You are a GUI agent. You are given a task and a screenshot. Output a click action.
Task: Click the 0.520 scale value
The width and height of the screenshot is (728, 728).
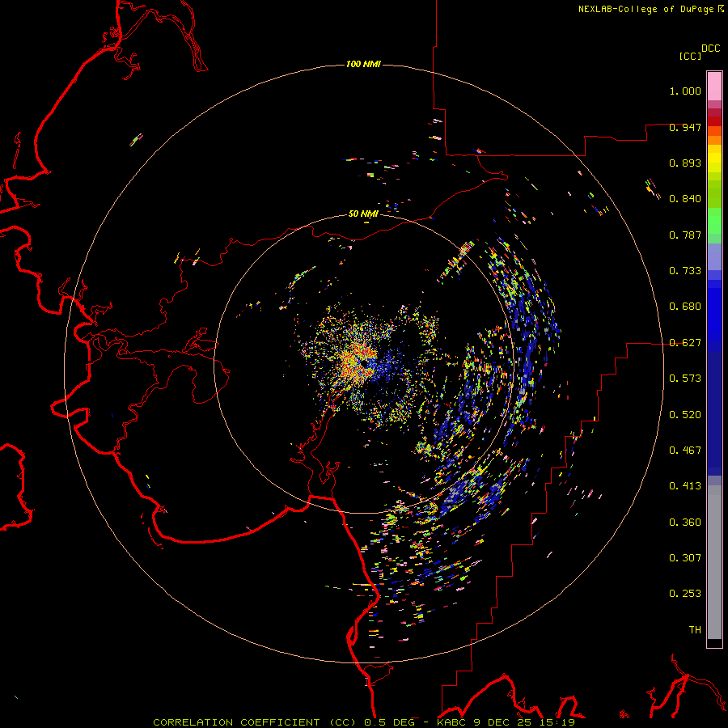pos(685,415)
